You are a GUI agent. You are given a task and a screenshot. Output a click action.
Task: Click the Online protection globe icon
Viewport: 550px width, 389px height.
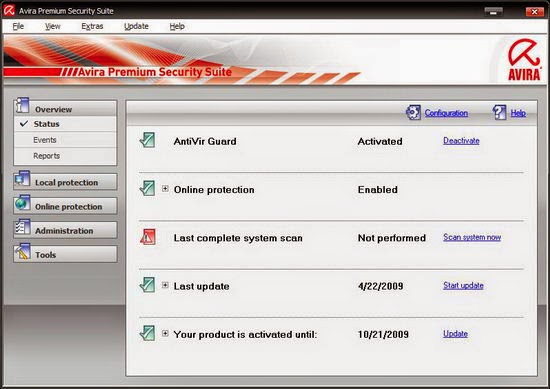[22, 203]
